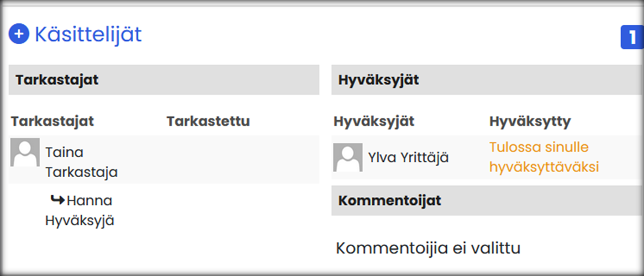Open the Käsittelijät heading link
644x276 pixels.
(88, 34)
